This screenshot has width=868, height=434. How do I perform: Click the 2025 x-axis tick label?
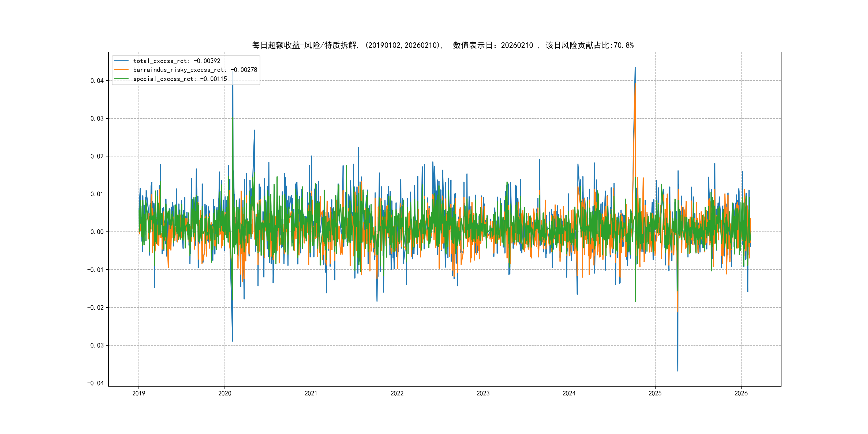click(655, 393)
